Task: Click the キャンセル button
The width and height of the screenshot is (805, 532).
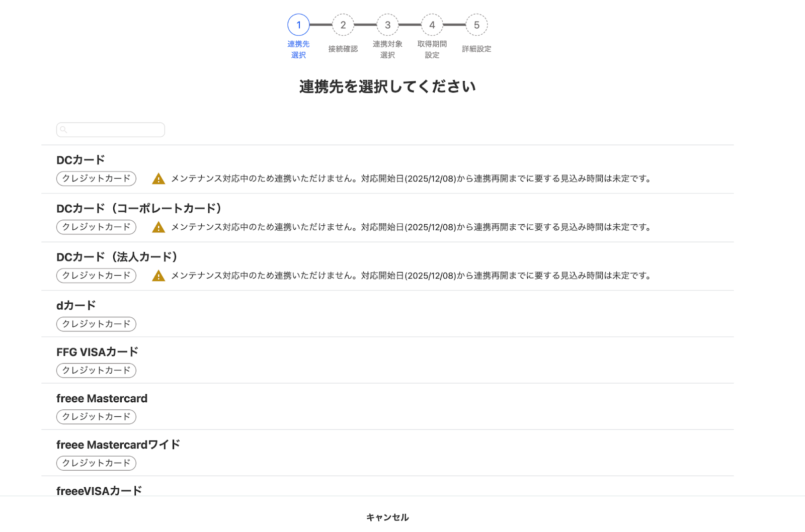Action: click(x=387, y=517)
